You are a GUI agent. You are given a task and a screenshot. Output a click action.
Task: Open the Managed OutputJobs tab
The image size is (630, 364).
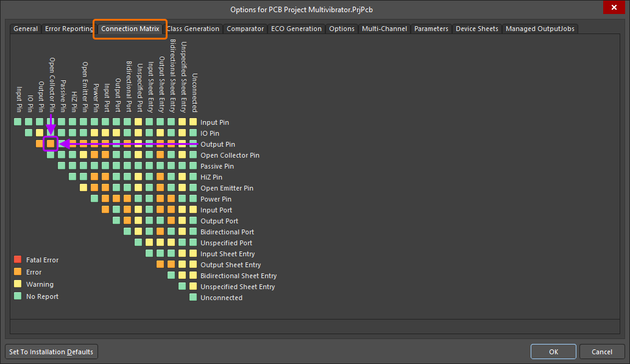[540, 29]
